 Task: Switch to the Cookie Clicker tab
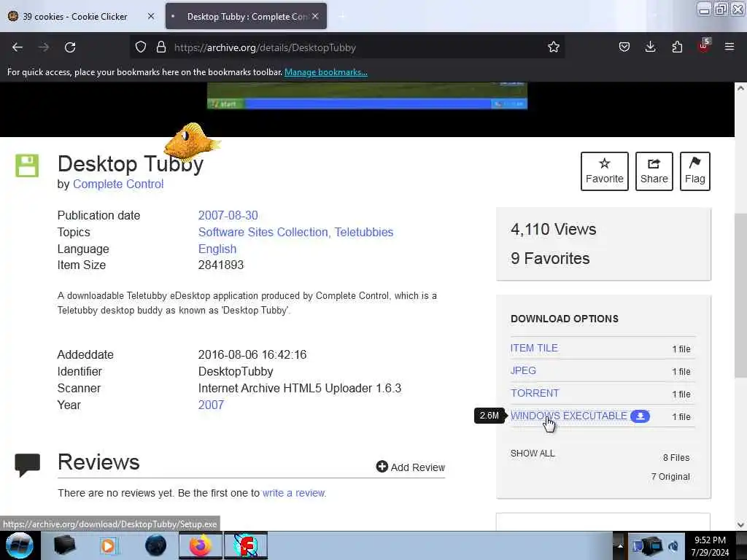click(x=75, y=16)
